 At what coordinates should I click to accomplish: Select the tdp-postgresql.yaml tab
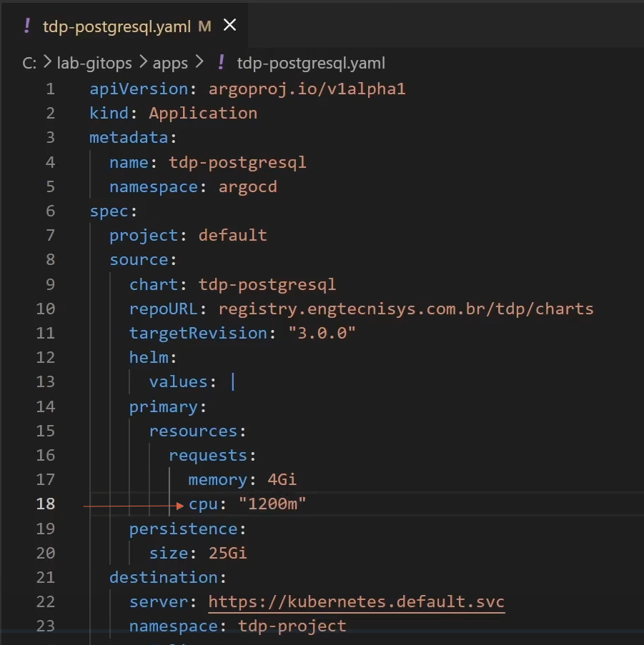(117, 26)
